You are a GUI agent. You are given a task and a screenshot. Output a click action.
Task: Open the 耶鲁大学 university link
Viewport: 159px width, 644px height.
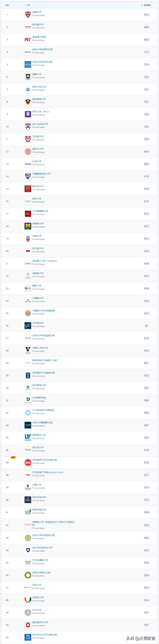(37, 74)
